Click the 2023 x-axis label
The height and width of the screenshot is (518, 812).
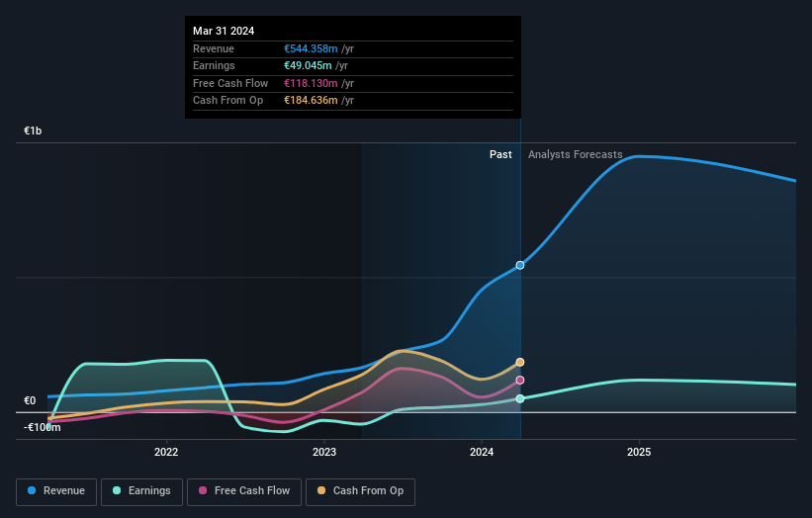pos(324,453)
